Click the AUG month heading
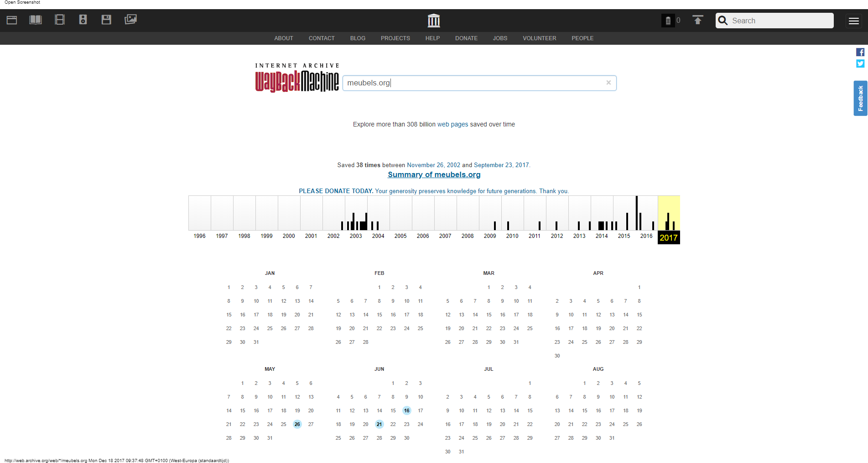 click(x=598, y=369)
